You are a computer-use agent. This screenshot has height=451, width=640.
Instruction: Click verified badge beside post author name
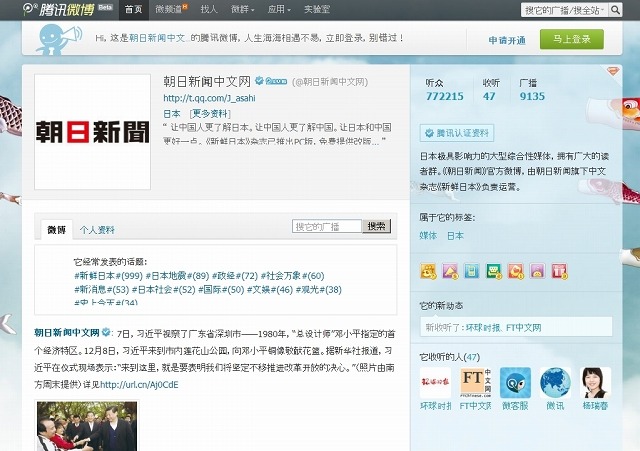tap(106, 332)
